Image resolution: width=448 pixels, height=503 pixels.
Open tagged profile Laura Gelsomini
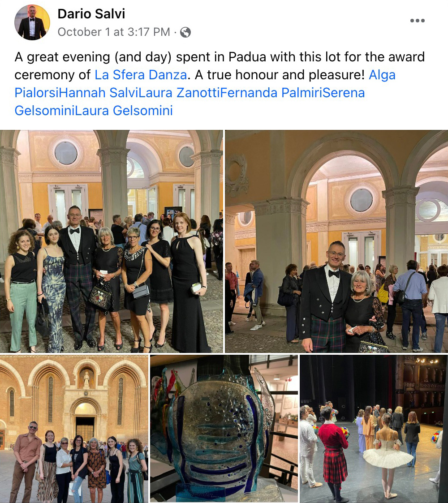tap(124, 111)
